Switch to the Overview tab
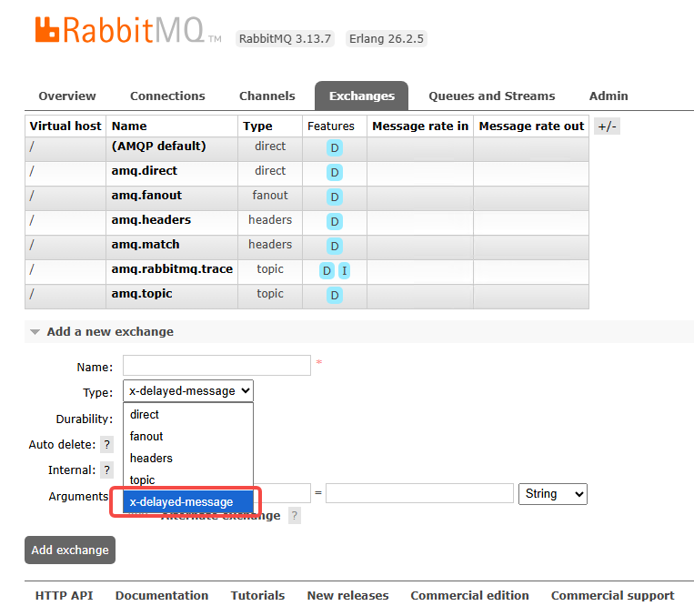Screen dimensions: 694x616 point(66,96)
